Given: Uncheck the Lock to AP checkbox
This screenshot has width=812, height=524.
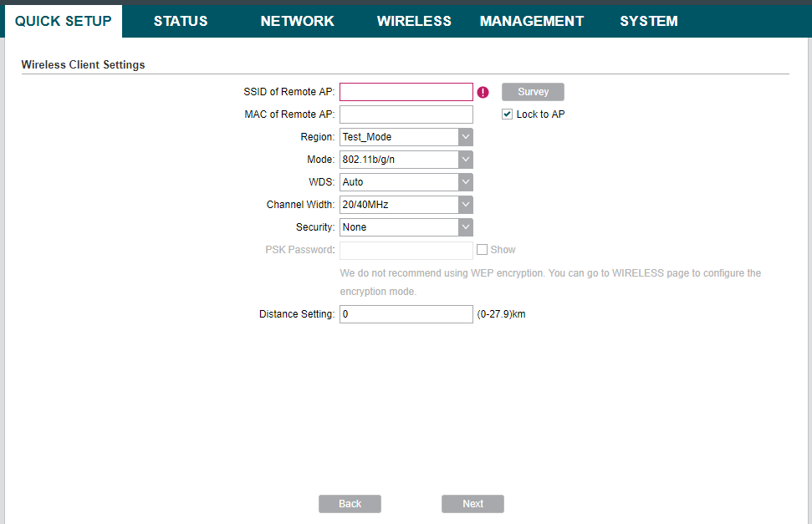Looking at the screenshot, I should pos(507,114).
